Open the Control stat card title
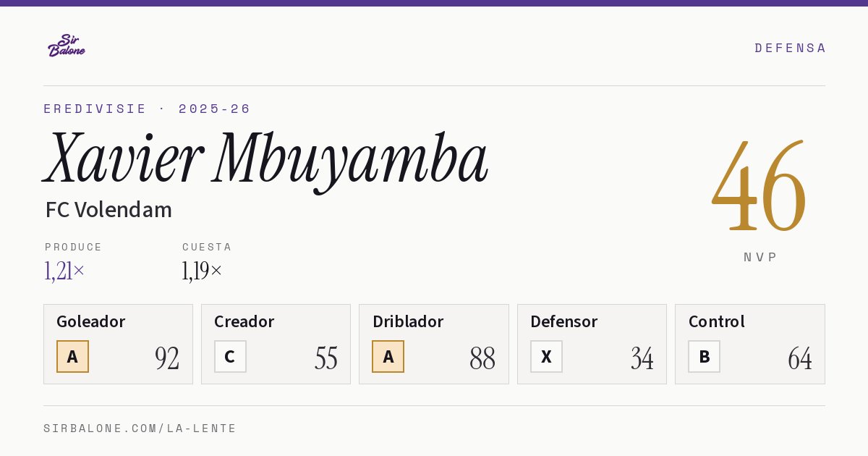This screenshot has width=868, height=456. point(716,321)
